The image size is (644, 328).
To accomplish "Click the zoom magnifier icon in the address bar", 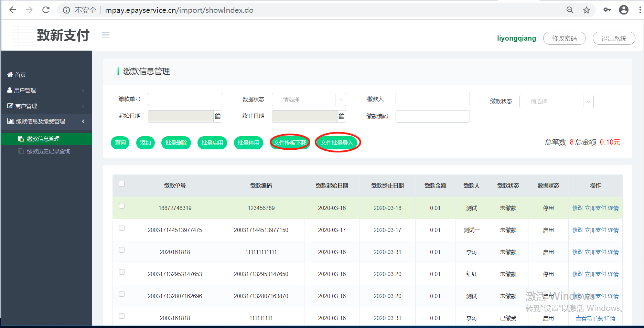I will click(x=570, y=10).
